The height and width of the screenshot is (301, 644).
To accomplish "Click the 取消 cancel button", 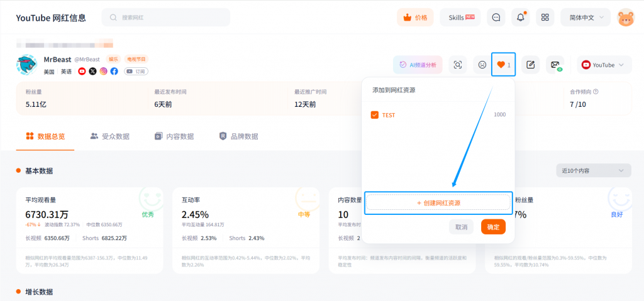I will click(x=461, y=227).
